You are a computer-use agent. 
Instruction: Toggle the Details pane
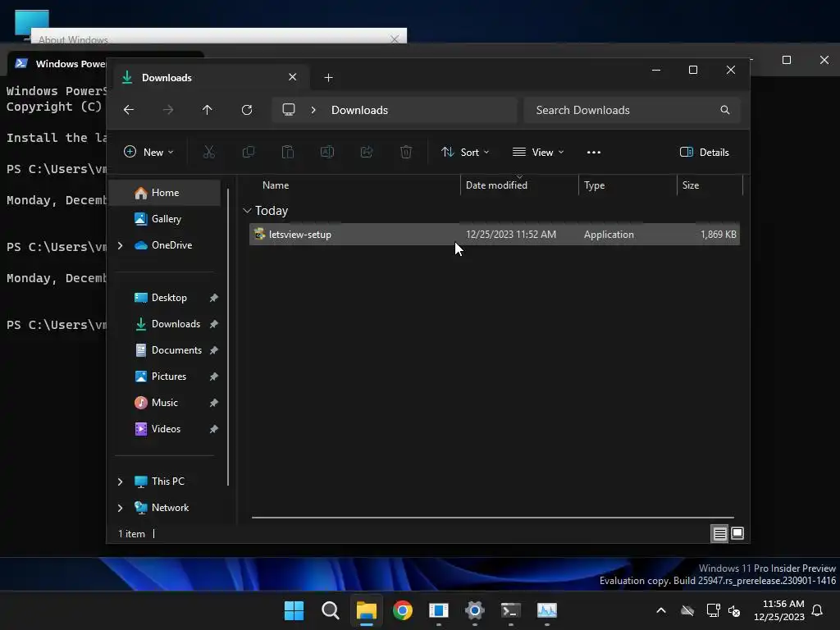coord(704,152)
